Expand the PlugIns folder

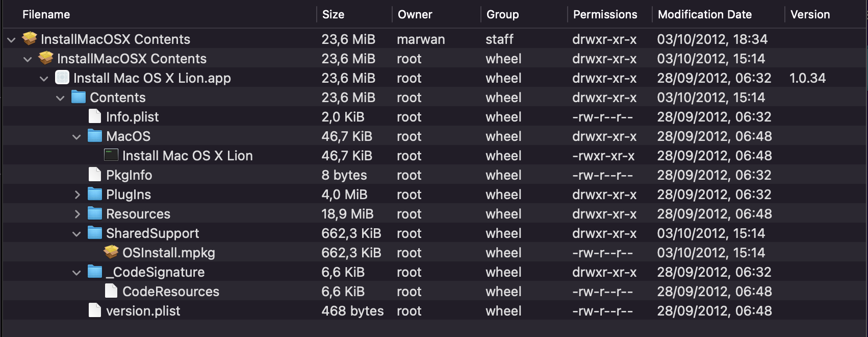pyautogui.click(x=77, y=195)
